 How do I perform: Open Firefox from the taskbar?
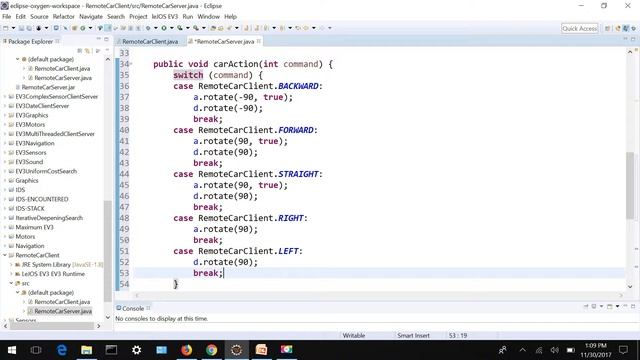(187, 350)
